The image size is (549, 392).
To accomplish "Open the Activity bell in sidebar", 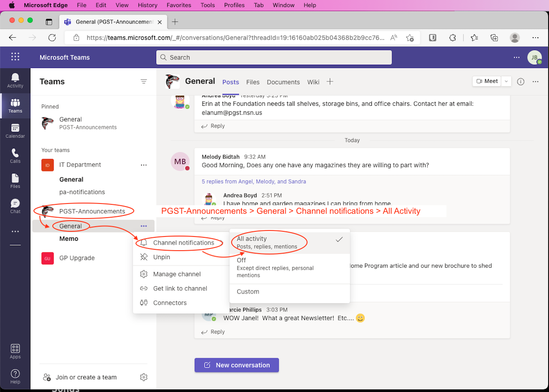I will 15,80.
